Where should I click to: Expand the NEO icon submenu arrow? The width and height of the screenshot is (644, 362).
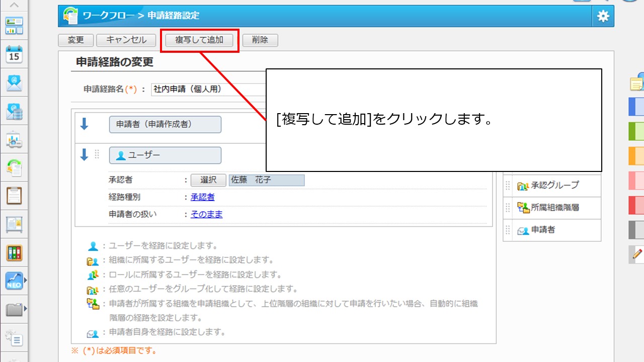pos(26,281)
